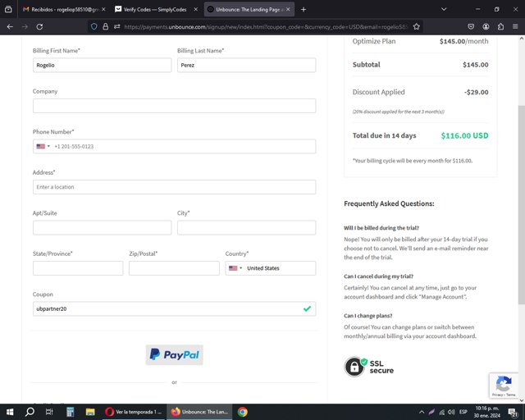This screenshot has width=525, height=420.
Task: Open the tracking protection shield icon
Action: click(94, 27)
